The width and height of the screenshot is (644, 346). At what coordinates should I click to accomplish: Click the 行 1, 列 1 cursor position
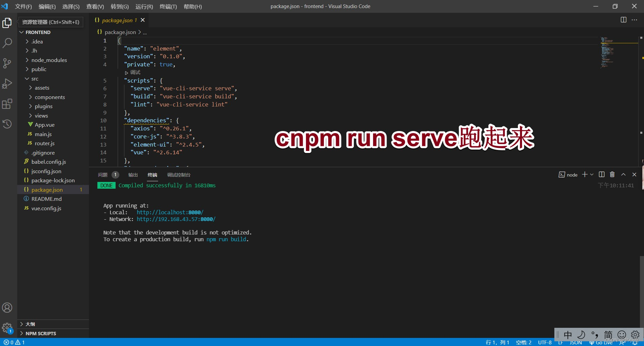(497, 342)
